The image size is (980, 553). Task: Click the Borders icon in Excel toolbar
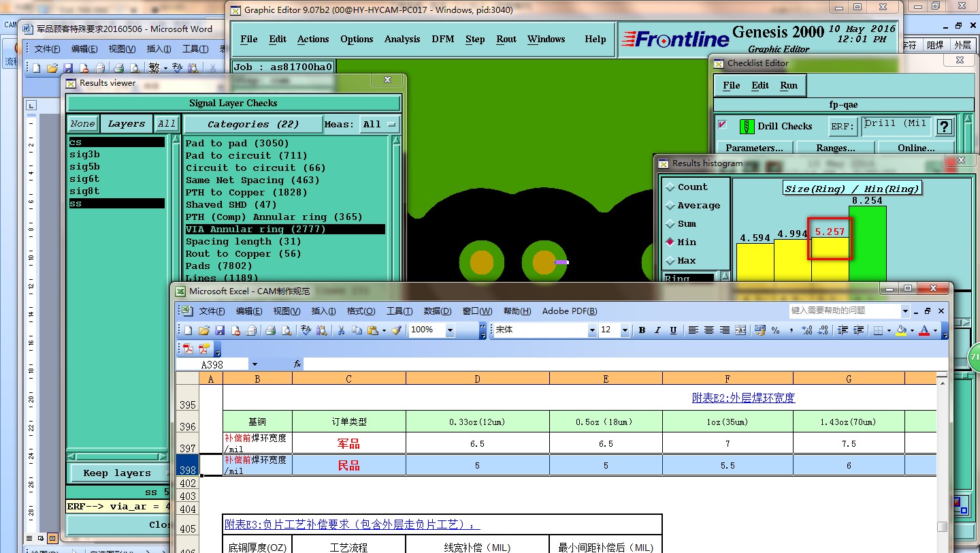click(878, 330)
